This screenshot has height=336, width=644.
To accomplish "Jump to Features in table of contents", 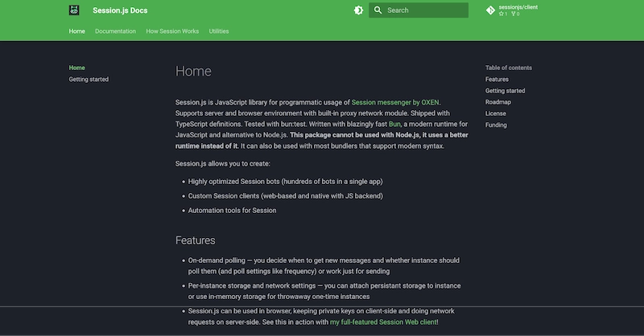I will [497, 80].
